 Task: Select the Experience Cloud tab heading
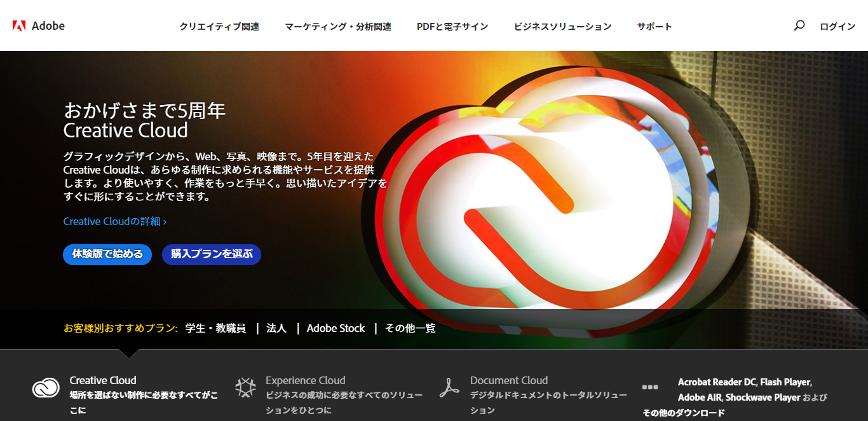coord(306,380)
